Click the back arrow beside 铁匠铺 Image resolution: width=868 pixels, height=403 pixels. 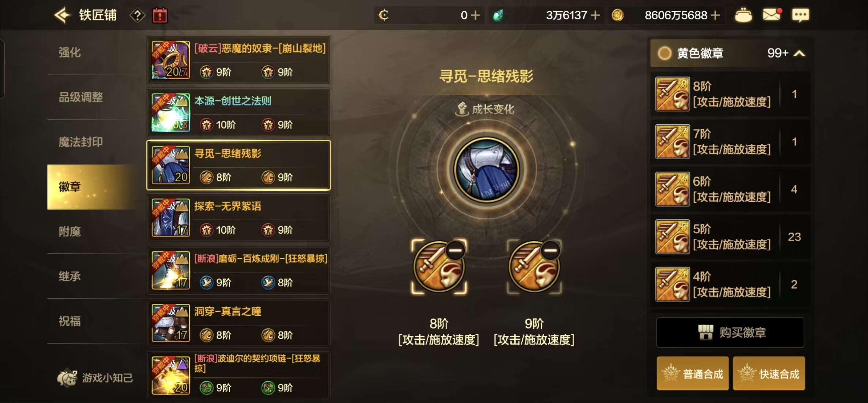[62, 15]
